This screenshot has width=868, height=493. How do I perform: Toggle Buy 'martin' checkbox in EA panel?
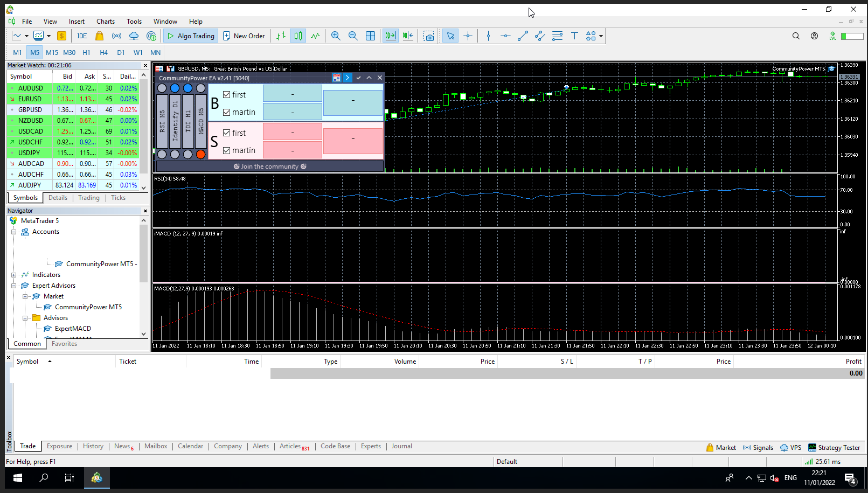(227, 112)
